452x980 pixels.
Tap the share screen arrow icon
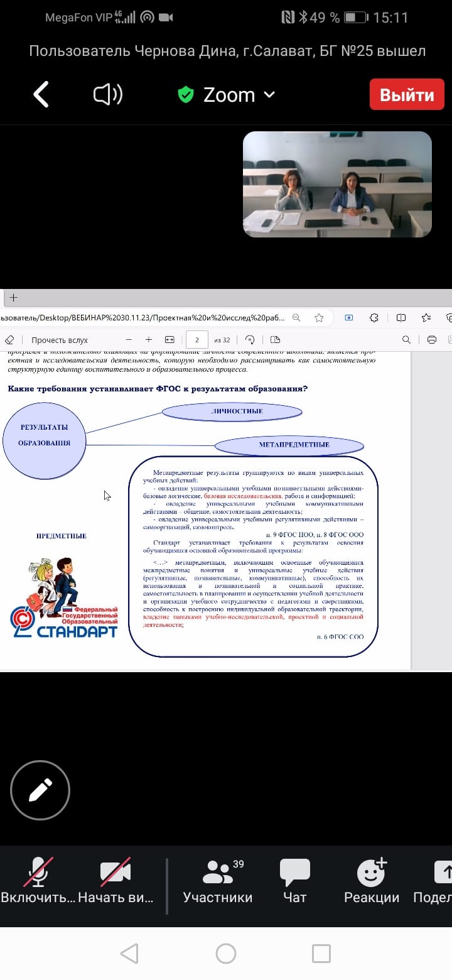click(443, 873)
